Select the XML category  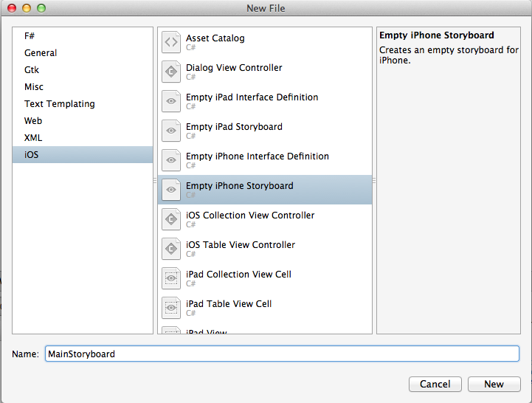click(33, 138)
